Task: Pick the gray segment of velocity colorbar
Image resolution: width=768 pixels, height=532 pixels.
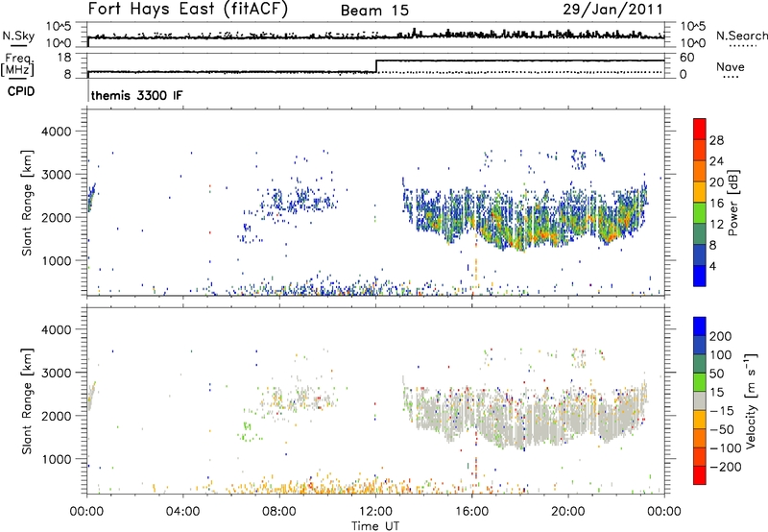Action: 700,401
